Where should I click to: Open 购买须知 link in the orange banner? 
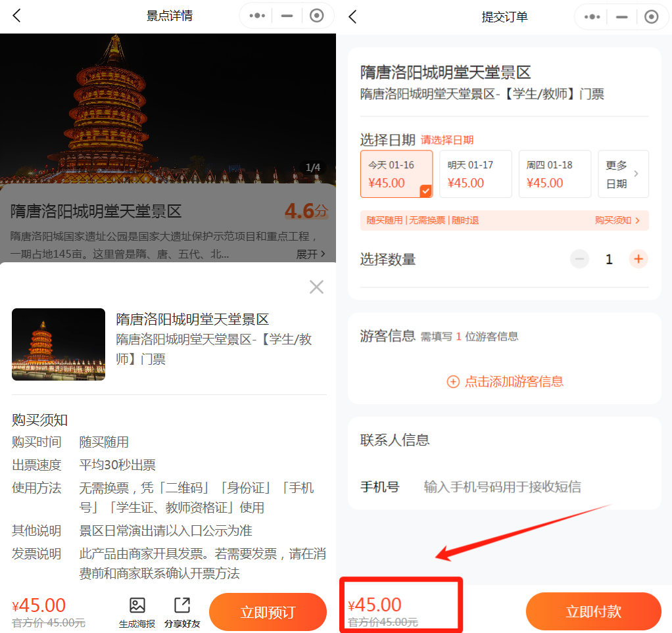pos(617,220)
